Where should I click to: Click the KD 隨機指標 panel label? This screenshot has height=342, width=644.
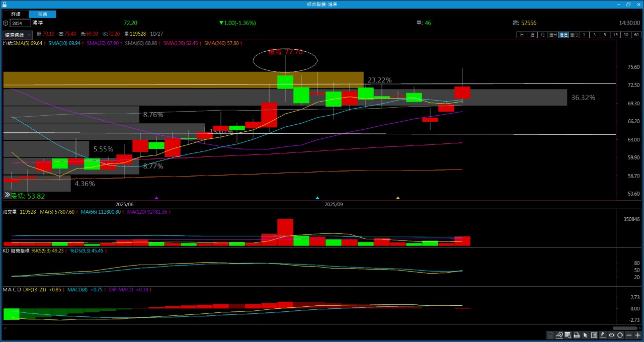click(16, 250)
